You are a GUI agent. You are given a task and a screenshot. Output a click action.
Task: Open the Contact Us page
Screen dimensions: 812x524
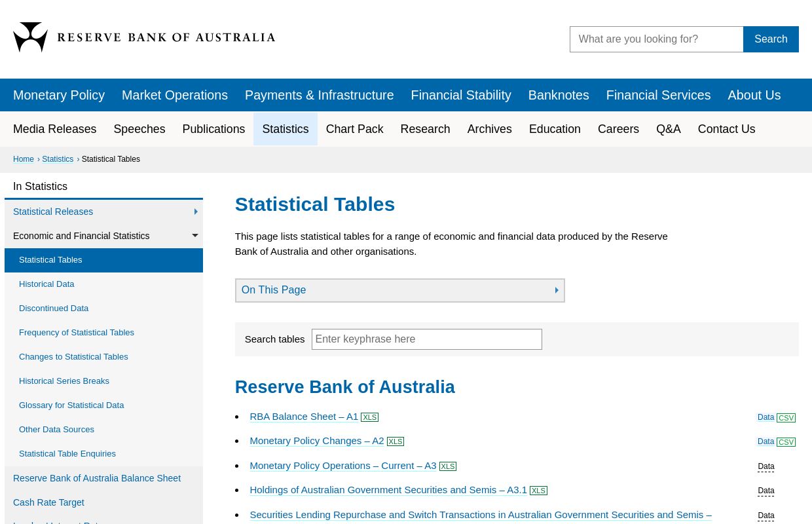pyautogui.click(x=726, y=129)
